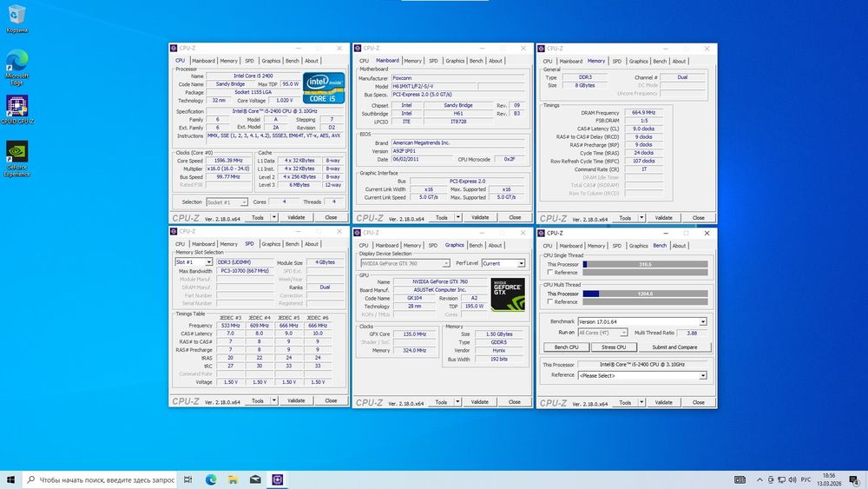Image resolution: width=868 pixels, height=489 pixels.
Task: Open the Display Device Selection dropdown
Action: coord(405,263)
